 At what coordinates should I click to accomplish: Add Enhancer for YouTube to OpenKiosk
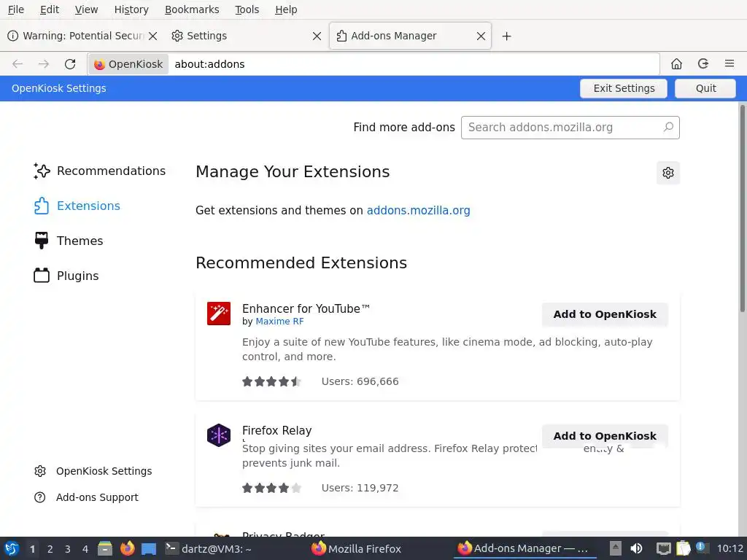coord(605,314)
